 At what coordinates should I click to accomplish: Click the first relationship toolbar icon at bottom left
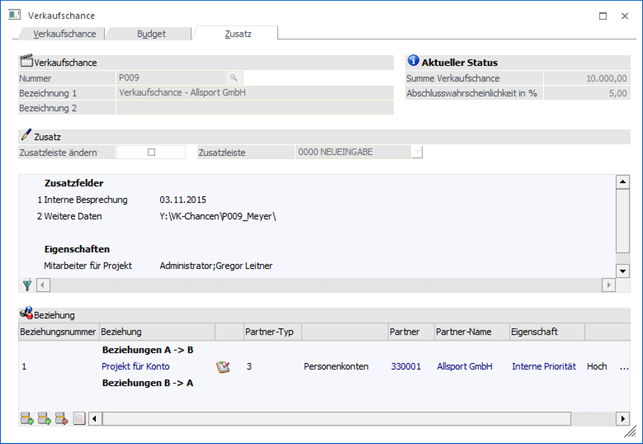click(26, 417)
